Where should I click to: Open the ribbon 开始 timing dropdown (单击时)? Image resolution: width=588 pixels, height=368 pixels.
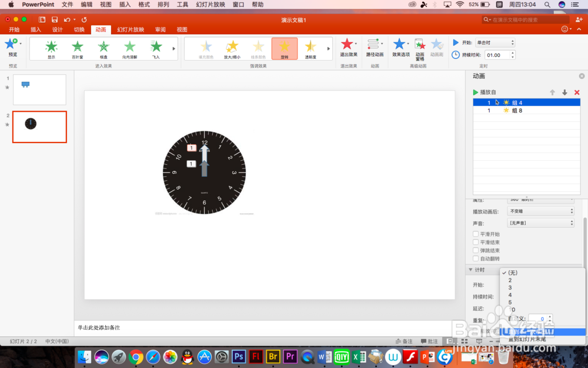[495, 42]
